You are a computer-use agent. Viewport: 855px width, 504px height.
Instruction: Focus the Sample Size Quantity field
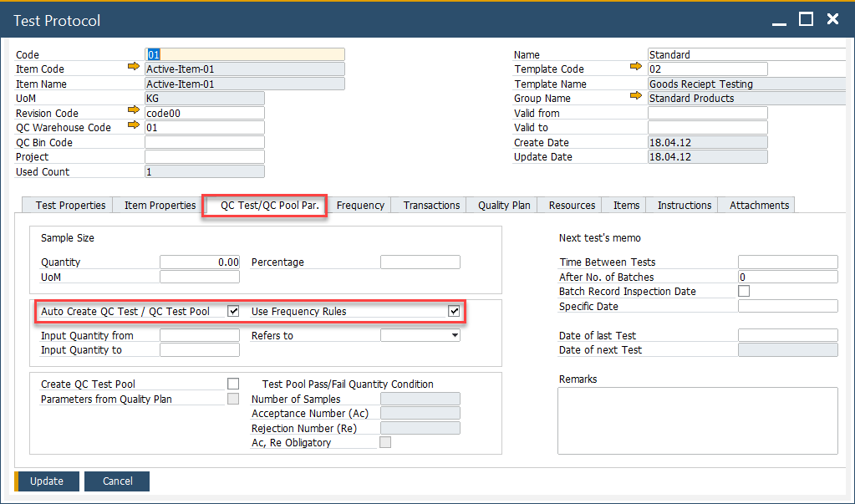point(200,262)
